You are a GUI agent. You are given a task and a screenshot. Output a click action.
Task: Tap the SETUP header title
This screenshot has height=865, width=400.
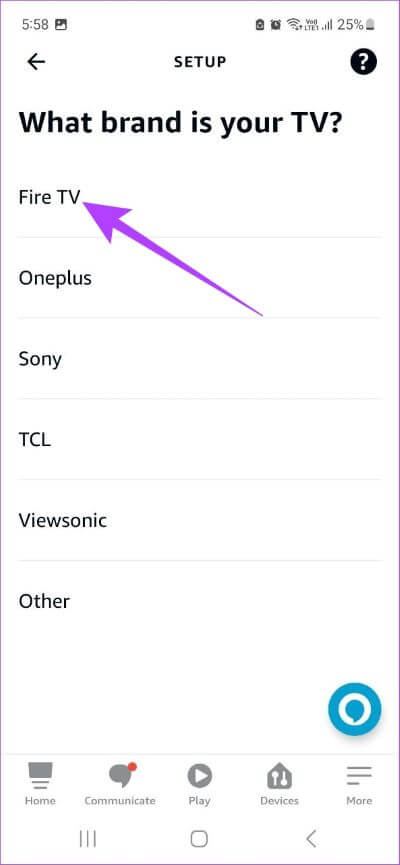pos(200,61)
